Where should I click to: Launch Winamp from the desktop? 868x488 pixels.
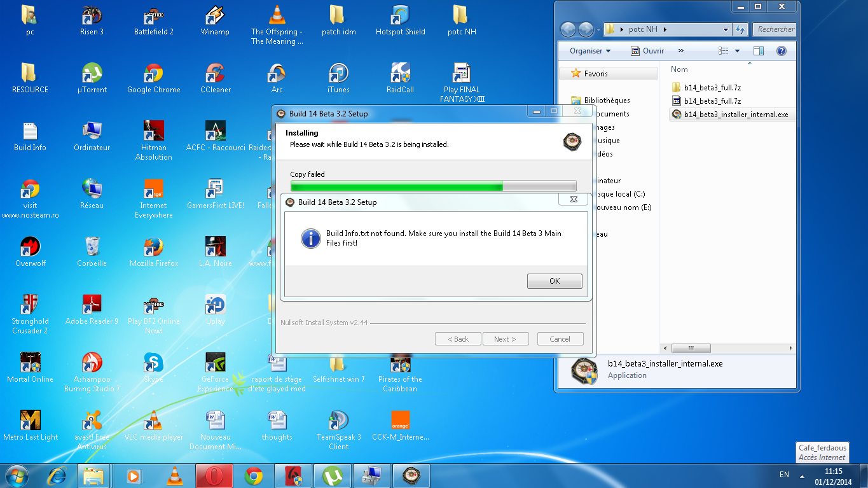(215, 21)
